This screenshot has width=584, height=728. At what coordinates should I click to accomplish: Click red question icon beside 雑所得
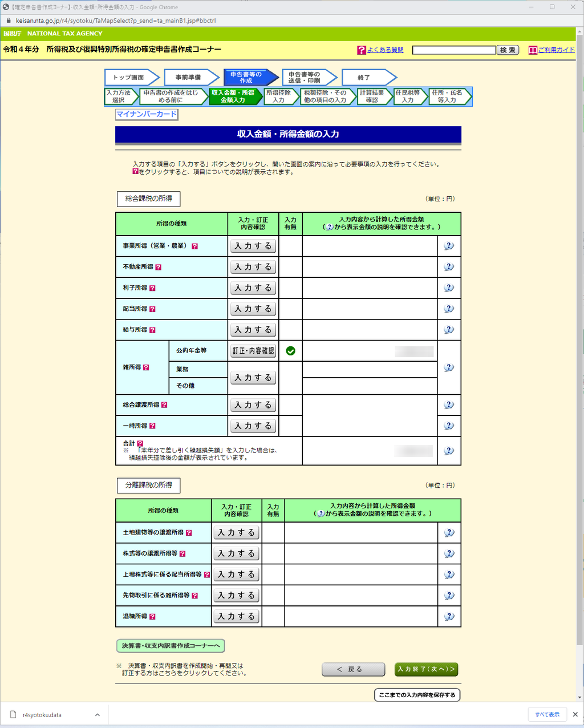[146, 367]
